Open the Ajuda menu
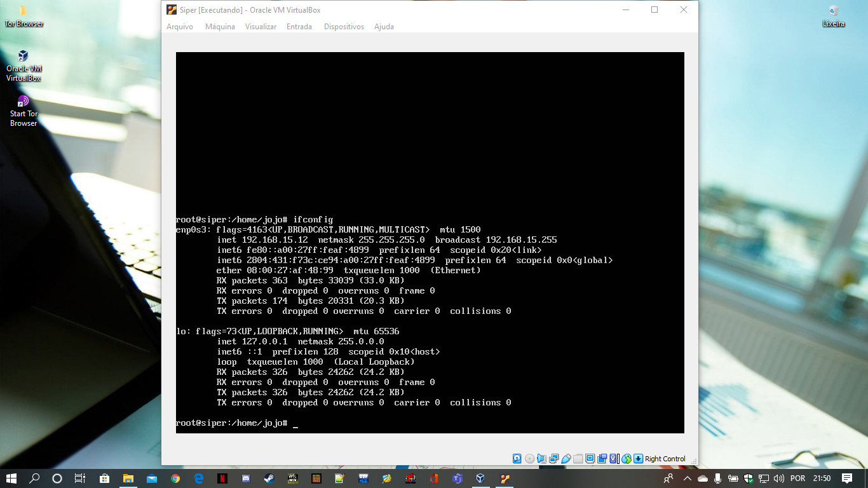 pos(384,27)
